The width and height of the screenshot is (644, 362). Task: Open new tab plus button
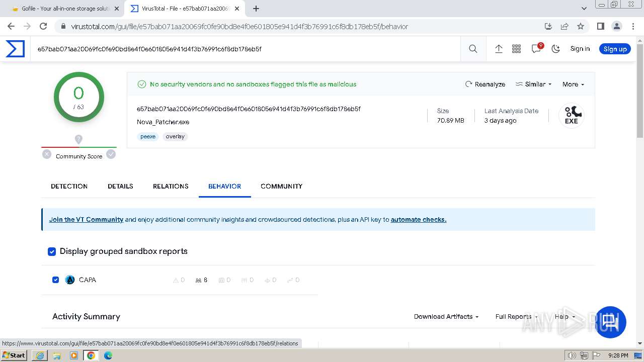pos(256,9)
